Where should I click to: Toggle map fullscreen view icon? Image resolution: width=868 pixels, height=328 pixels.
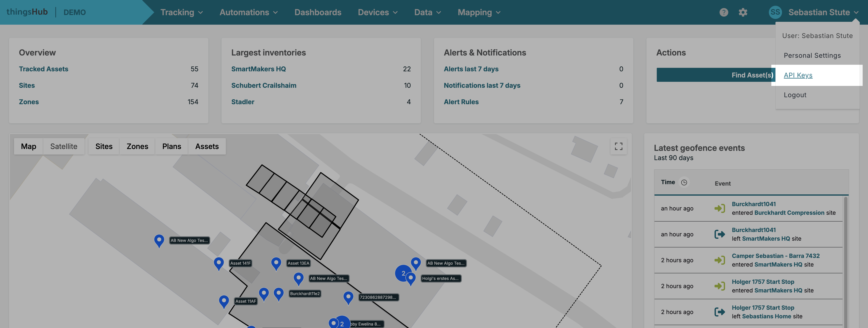pyautogui.click(x=618, y=146)
